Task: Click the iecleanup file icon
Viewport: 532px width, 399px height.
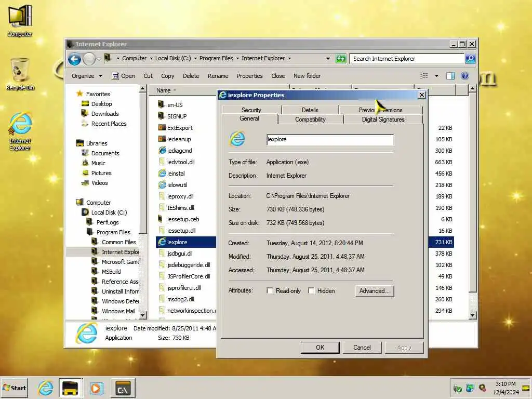Action: point(162,139)
